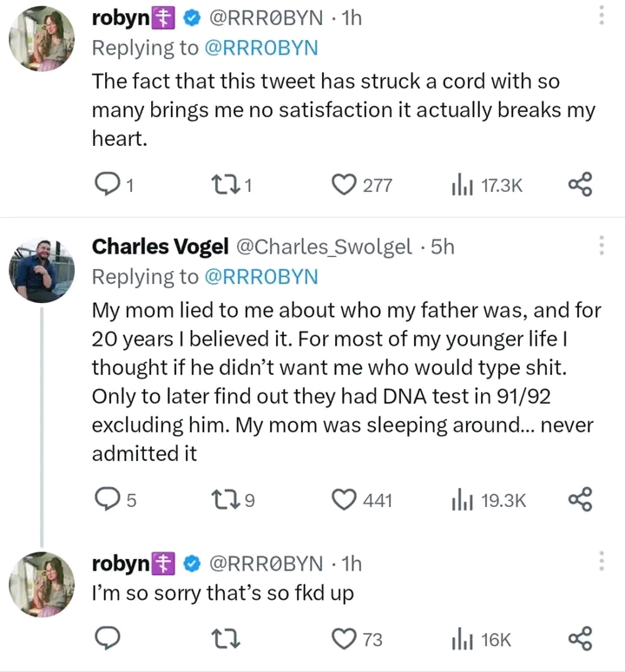Open Charles Vogel's profile name

161,247
